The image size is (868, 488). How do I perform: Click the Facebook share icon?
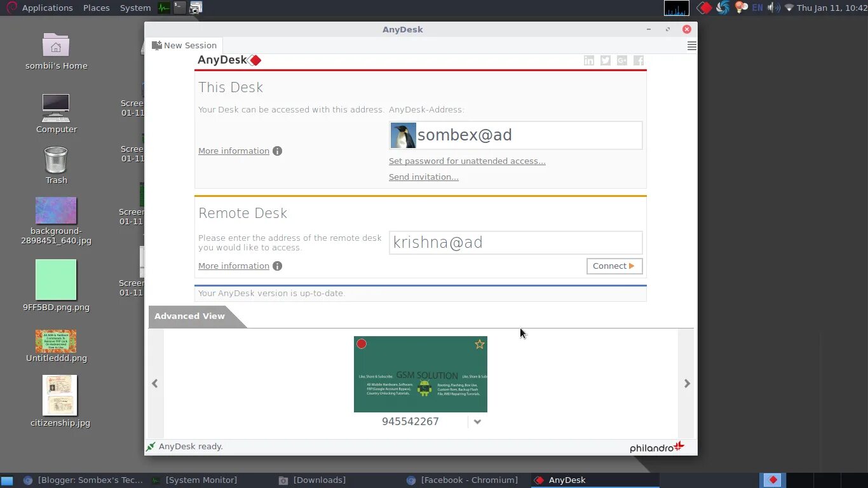(639, 60)
